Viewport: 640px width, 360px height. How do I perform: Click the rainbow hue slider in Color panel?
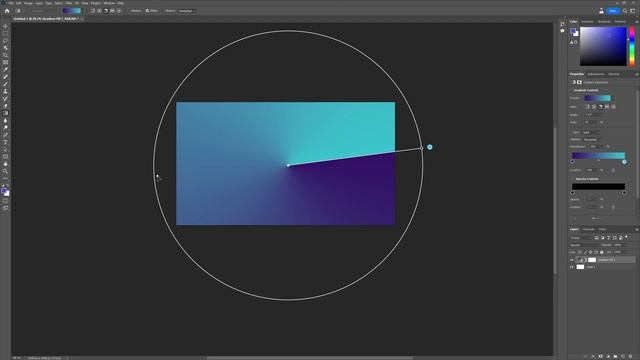632,47
